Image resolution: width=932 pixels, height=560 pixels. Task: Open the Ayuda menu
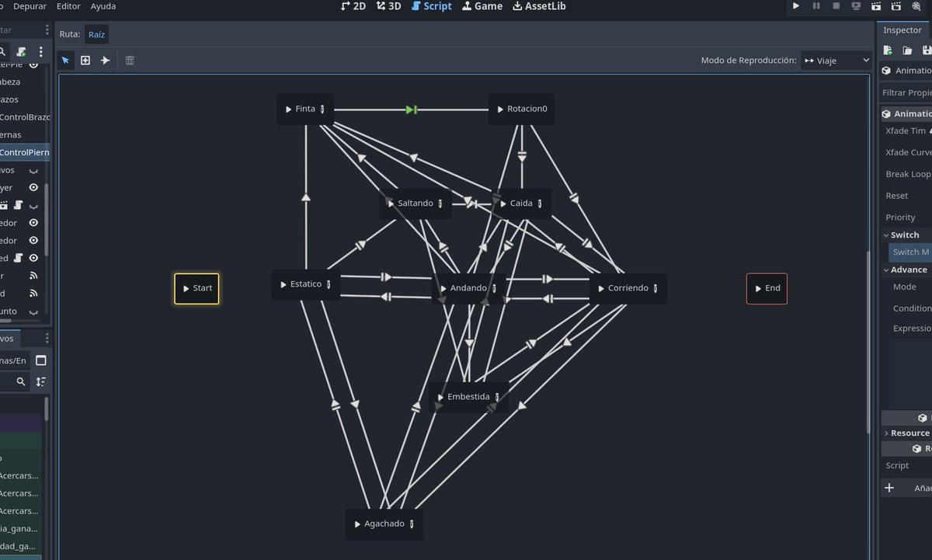point(103,6)
